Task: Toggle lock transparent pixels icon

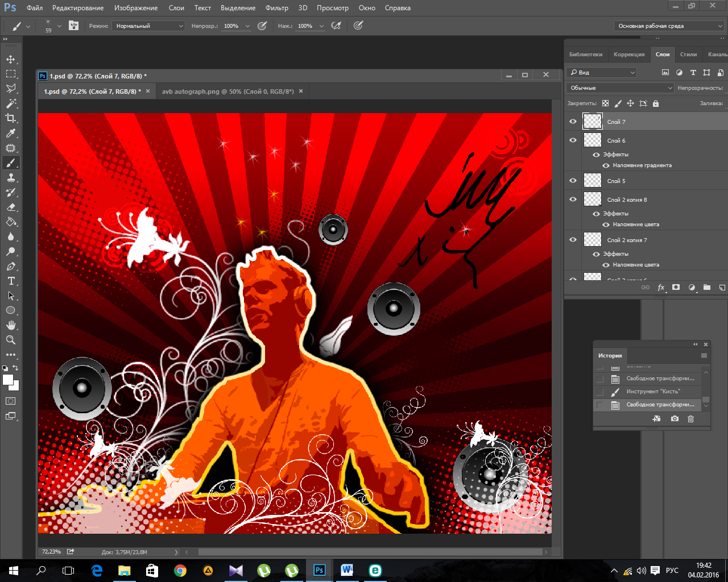Action: [x=605, y=103]
